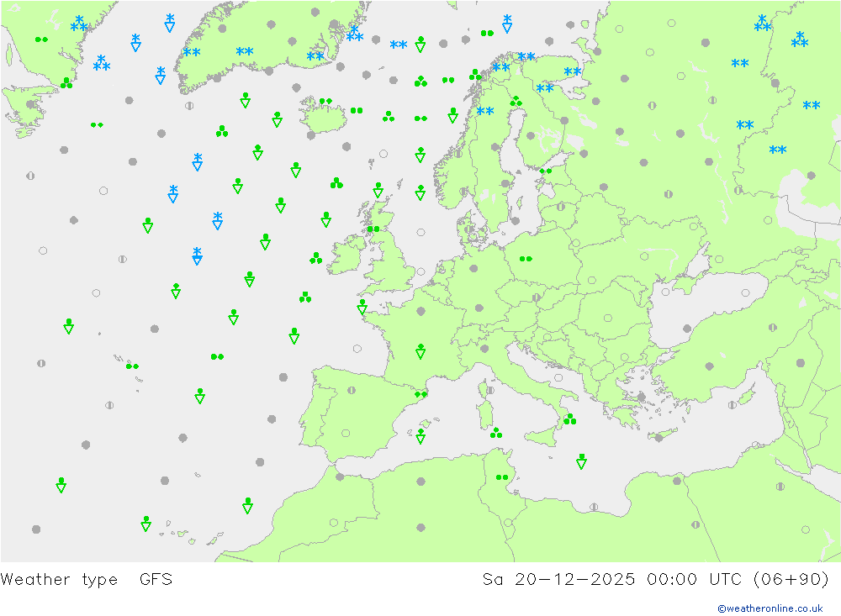This screenshot has height=616, width=841.
Task: Select the shower symbol in the sea south of Italy
Action: pos(581,461)
